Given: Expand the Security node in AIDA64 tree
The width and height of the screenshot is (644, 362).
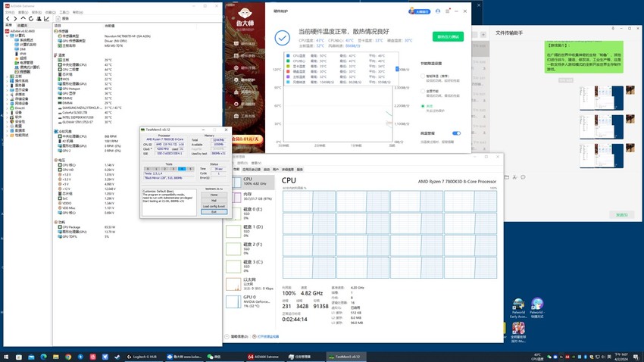Looking at the screenshot, I should point(8,121).
